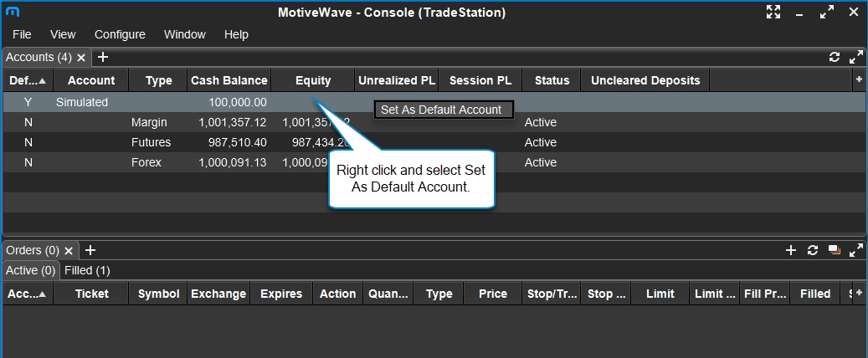Screen dimensions: 868x358
Task: Add a tab next to Orders tab
Action: [x=91, y=250]
